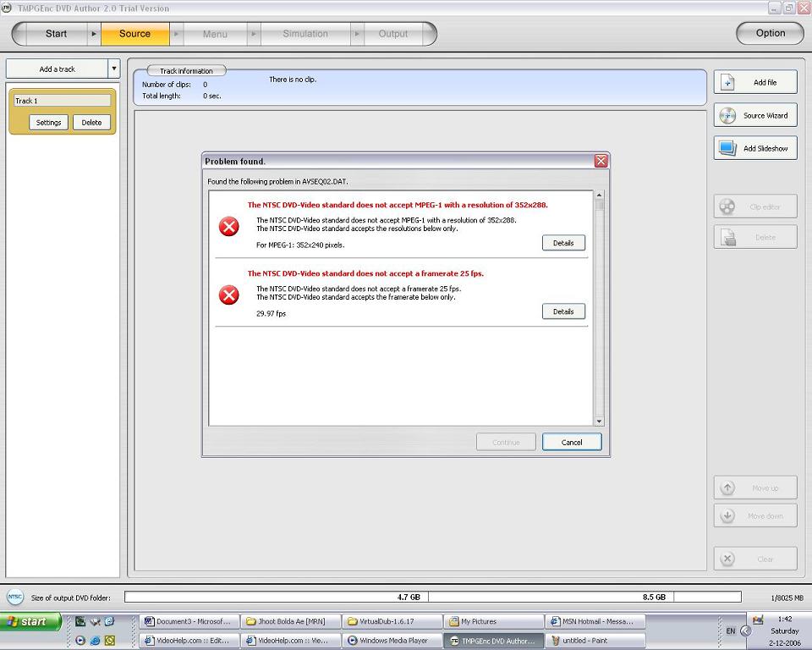Viewport: 812px width, 650px height.
Task: Open Track 1 Settings
Action: coord(49,123)
